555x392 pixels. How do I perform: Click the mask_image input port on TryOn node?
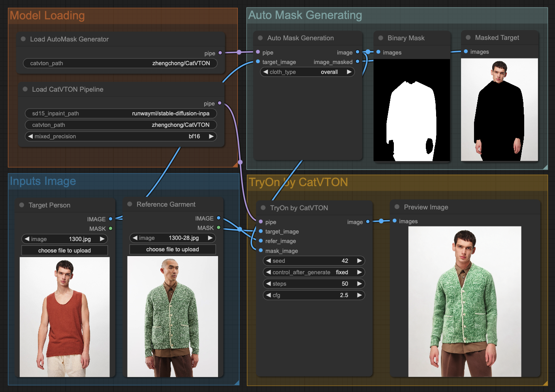(x=261, y=251)
